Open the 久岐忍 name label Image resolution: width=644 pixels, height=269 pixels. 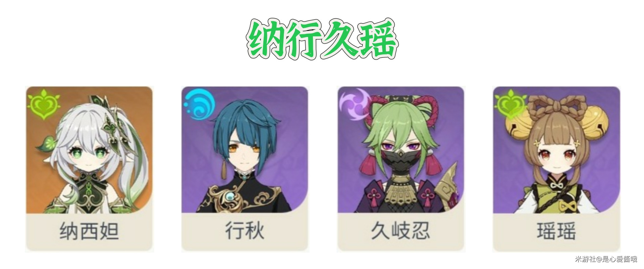(400, 231)
